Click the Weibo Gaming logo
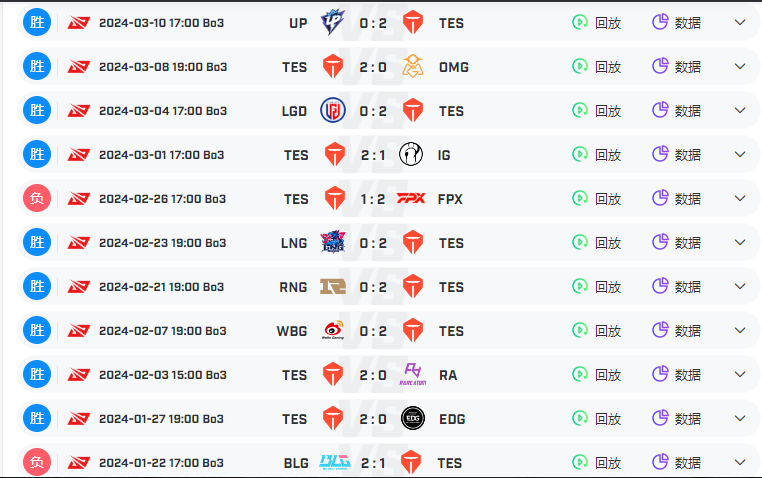Viewport: 762px width, 478px height. click(x=333, y=330)
